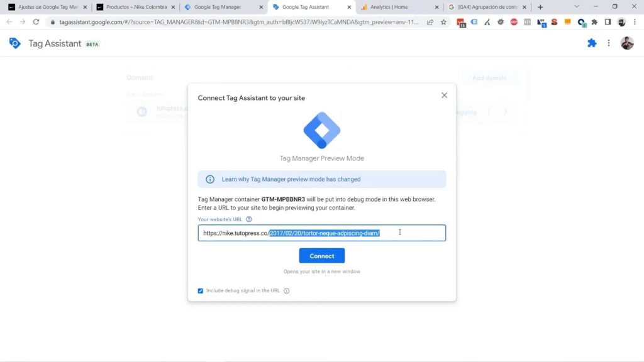Click the Add domain button behind dialog
The height and width of the screenshot is (362, 644).
(x=489, y=78)
